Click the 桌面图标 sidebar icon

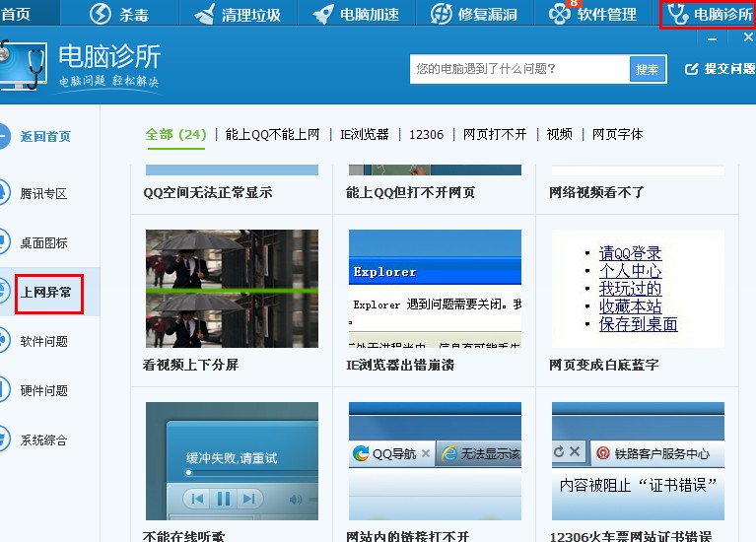point(4,241)
